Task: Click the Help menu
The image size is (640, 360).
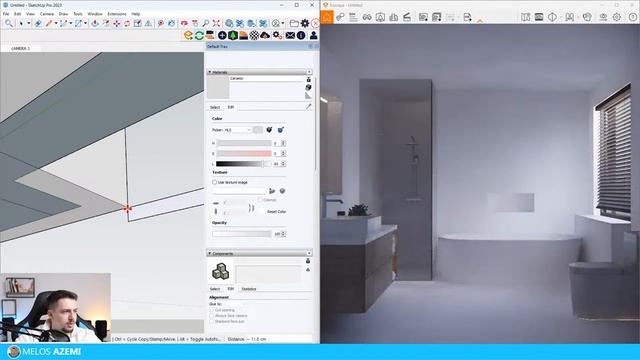Action: [x=136, y=14]
